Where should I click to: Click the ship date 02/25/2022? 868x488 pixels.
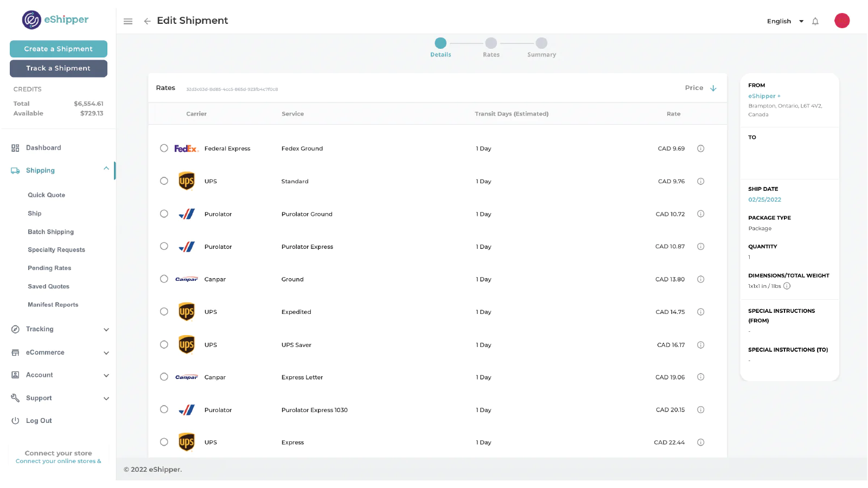coord(764,200)
